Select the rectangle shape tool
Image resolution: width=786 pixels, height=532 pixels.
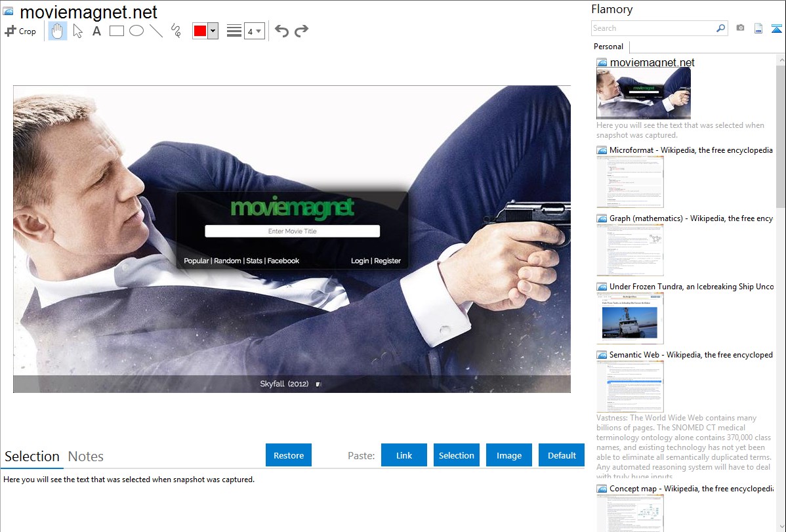coord(116,31)
